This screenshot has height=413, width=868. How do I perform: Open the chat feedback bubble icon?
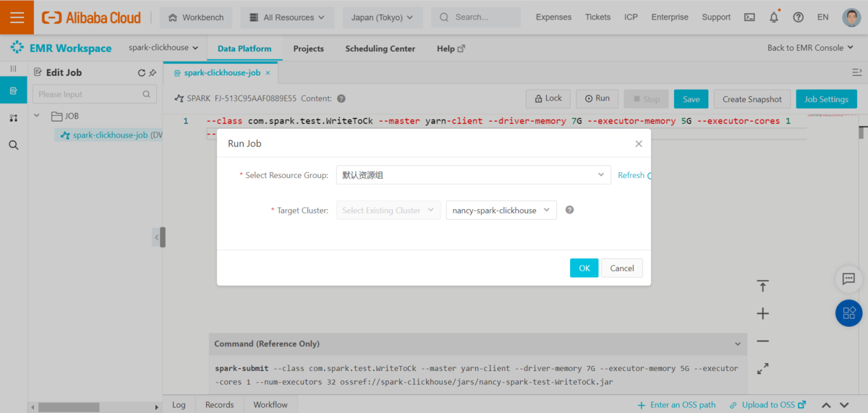(x=849, y=278)
